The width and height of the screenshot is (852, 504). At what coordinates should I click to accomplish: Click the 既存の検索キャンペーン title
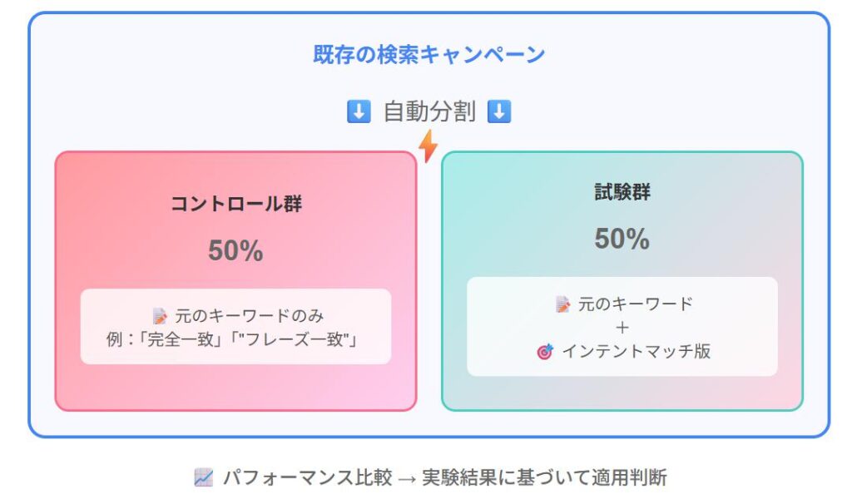pos(428,54)
